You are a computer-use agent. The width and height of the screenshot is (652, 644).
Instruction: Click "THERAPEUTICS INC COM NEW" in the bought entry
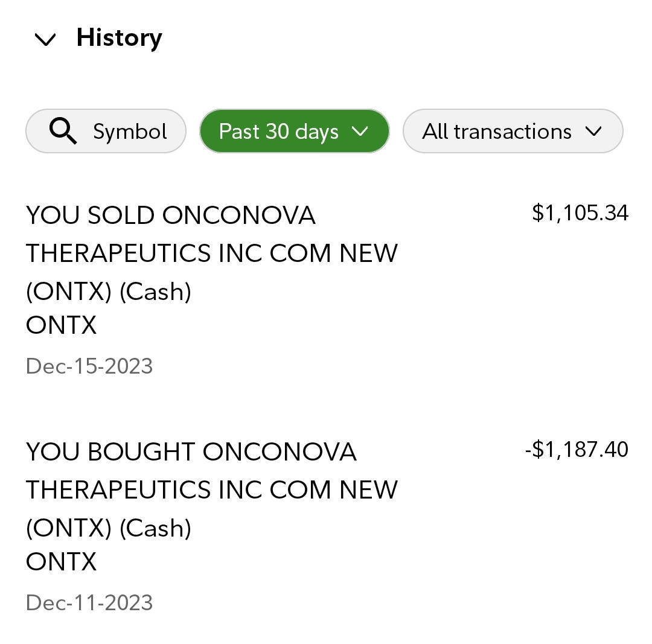point(212,490)
